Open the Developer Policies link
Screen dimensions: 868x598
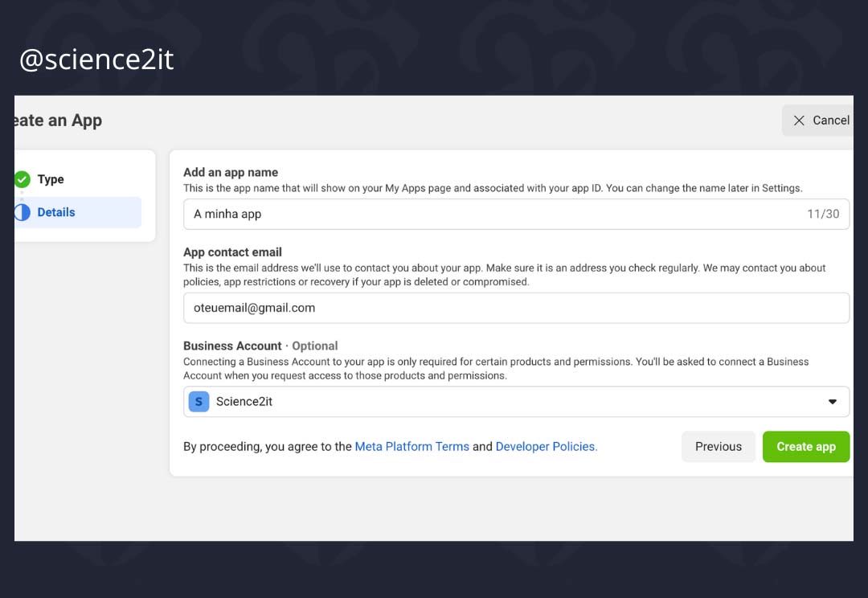point(546,447)
